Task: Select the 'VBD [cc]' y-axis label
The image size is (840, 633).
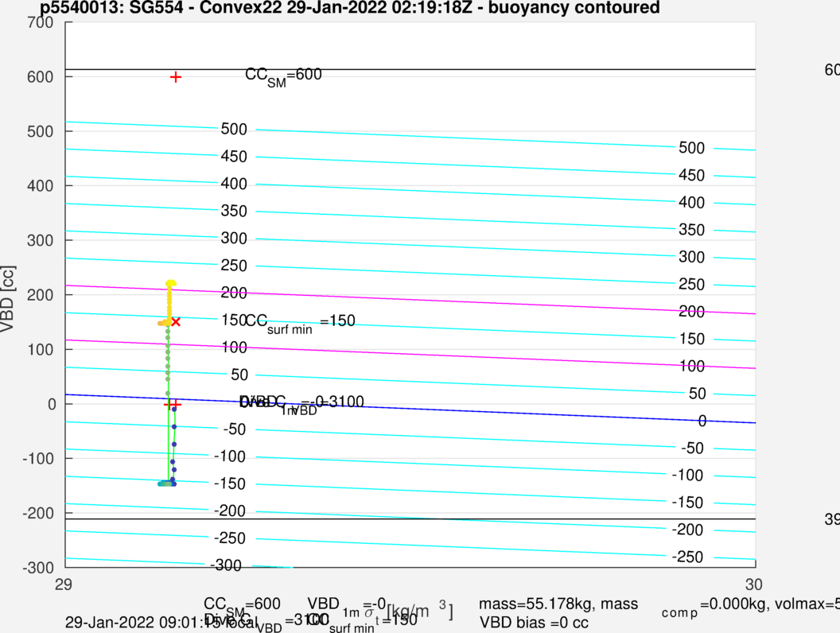Action: pos(7,299)
